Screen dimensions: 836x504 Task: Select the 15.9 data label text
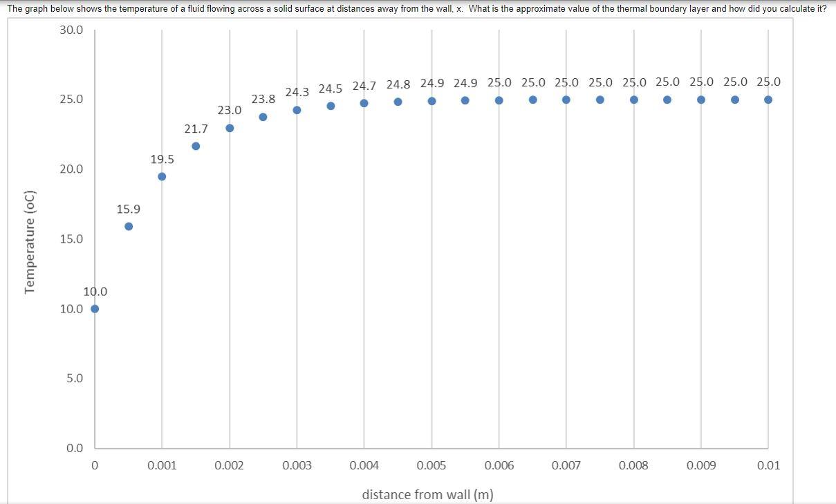point(129,209)
